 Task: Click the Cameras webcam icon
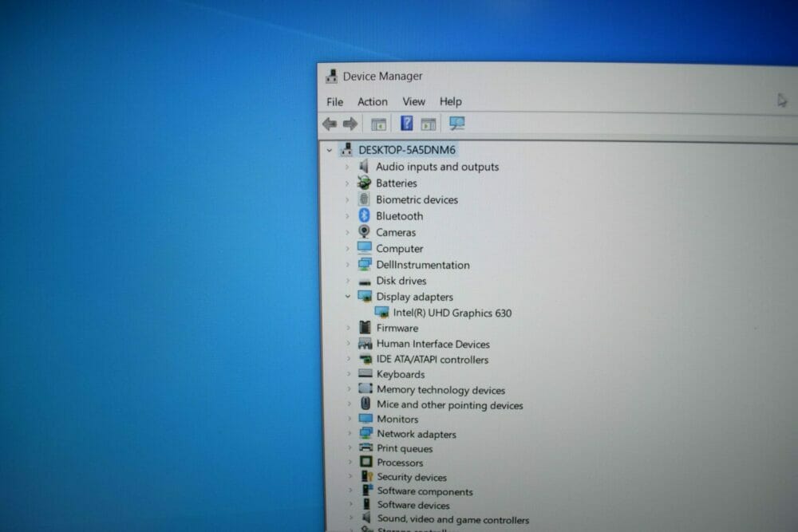click(x=364, y=231)
